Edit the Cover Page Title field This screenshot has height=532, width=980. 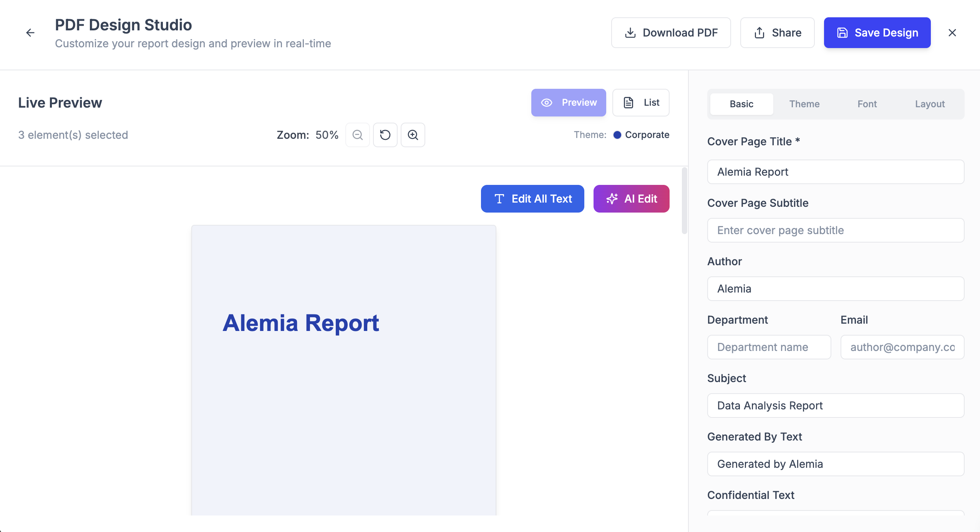(836, 172)
